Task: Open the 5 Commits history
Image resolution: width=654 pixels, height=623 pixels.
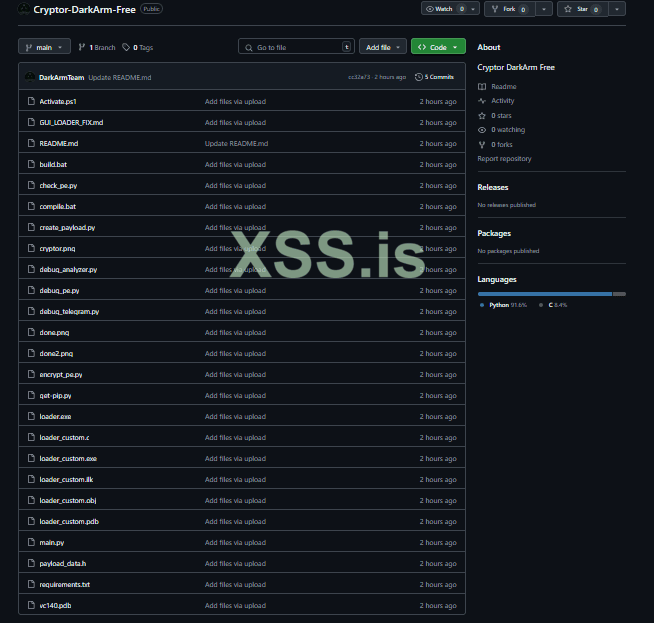Action: point(434,77)
